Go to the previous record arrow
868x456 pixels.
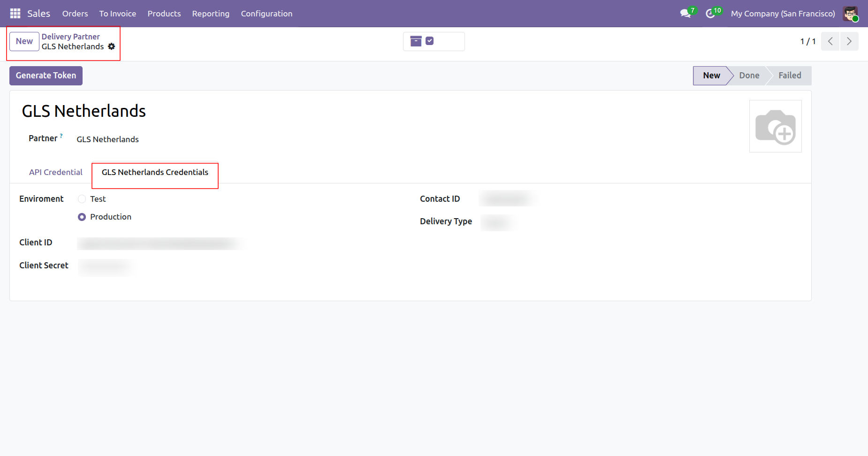click(x=830, y=41)
